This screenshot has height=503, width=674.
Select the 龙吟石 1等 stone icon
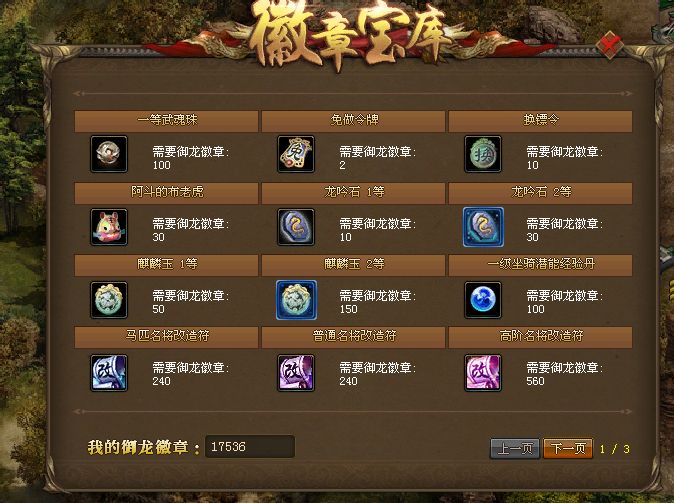point(296,227)
